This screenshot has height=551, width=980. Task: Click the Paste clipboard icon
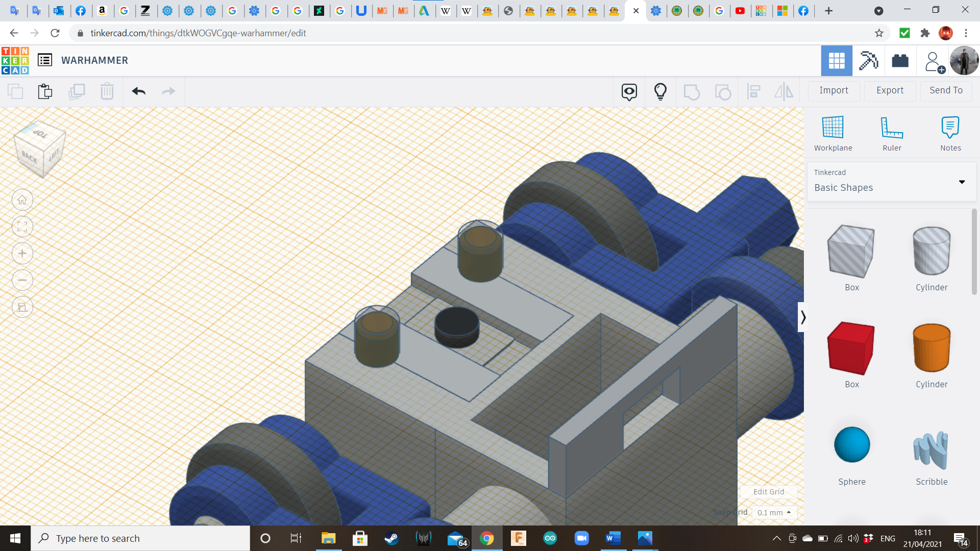45,91
